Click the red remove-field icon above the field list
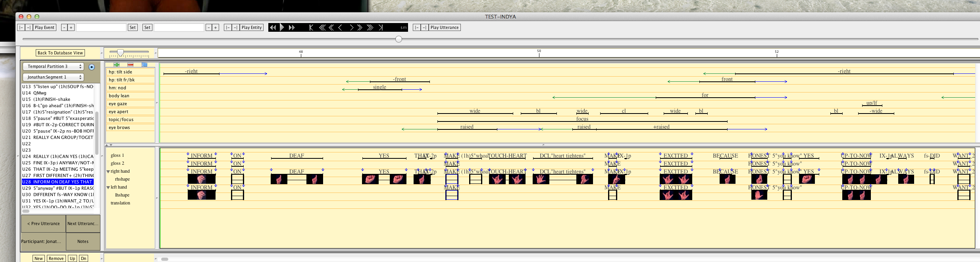This screenshot has width=980, height=262. coord(130,65)
